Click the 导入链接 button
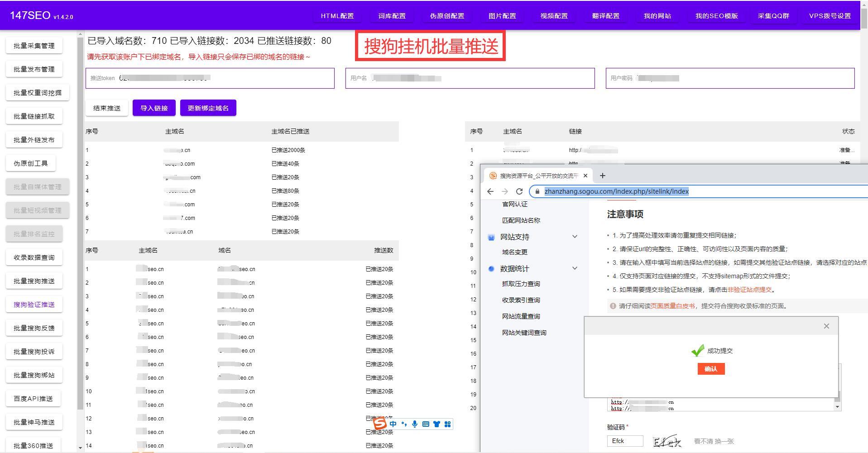This screenshot has height=453, width=868. 154,108
